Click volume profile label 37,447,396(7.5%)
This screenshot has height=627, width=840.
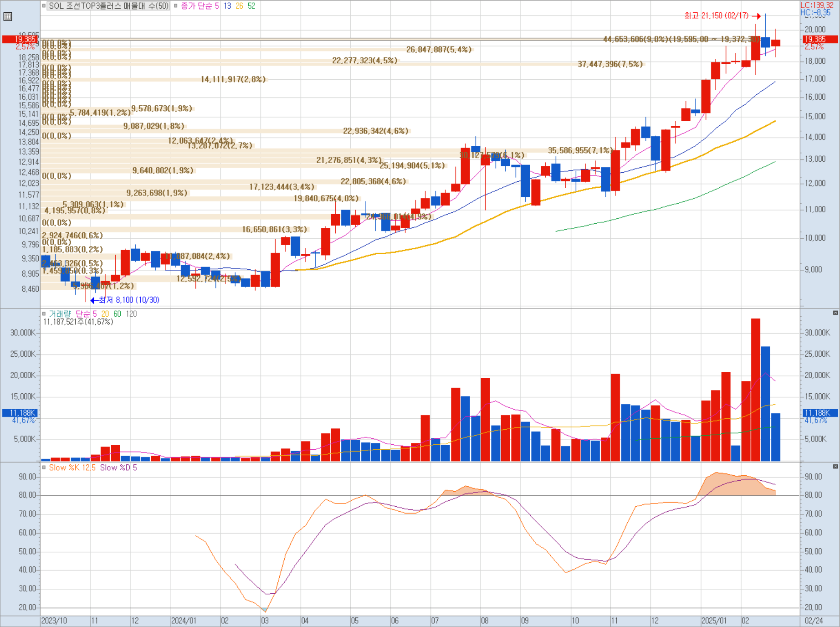(x=610, y=64)
